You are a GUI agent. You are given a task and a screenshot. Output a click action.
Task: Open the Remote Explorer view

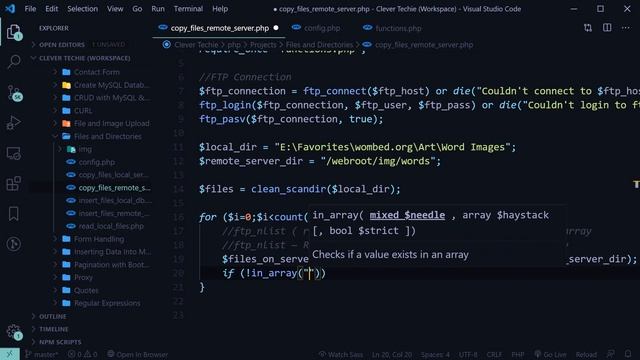tap(13, 153)
